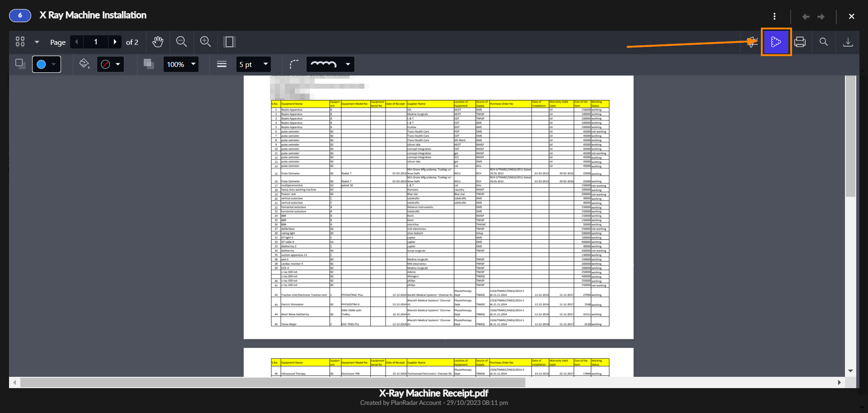Click the scroll left arrow
Screen dimensions: 868x413
14,382
